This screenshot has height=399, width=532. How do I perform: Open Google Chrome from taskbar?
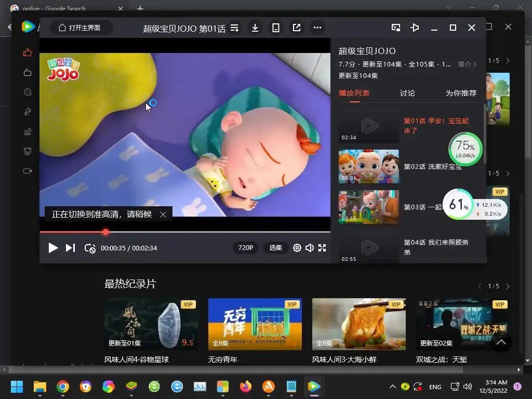pyautogui.click(x=63, y=387)
